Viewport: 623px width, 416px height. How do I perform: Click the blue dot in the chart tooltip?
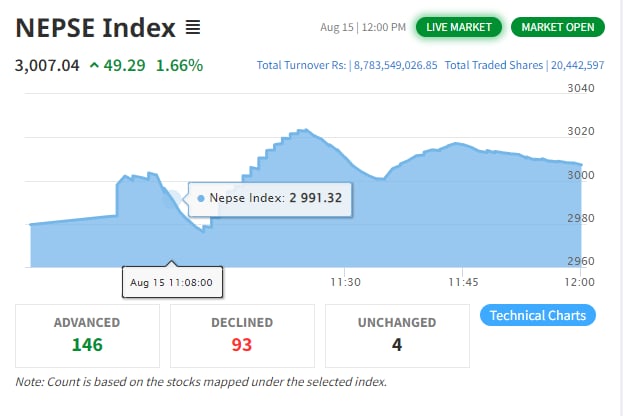coord(201,198)
